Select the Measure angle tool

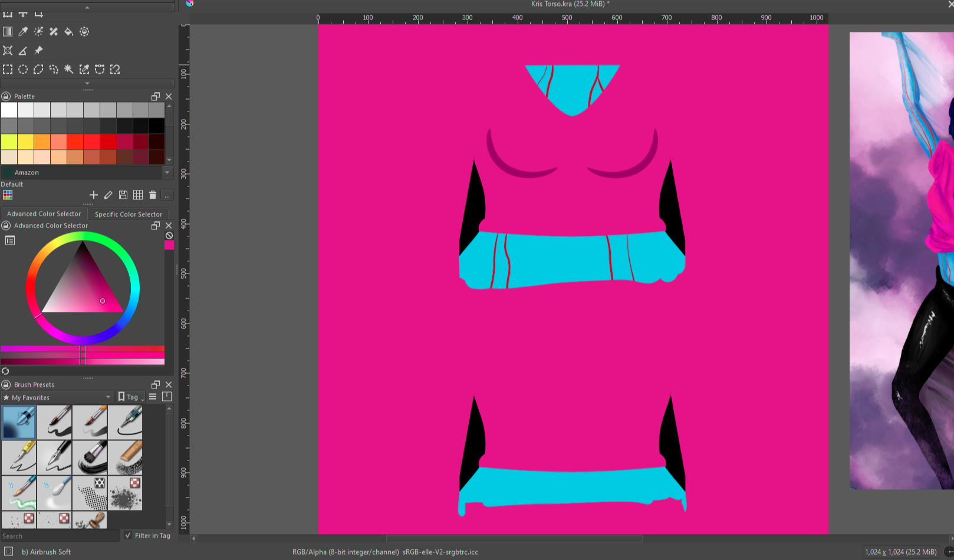(23, 51)
